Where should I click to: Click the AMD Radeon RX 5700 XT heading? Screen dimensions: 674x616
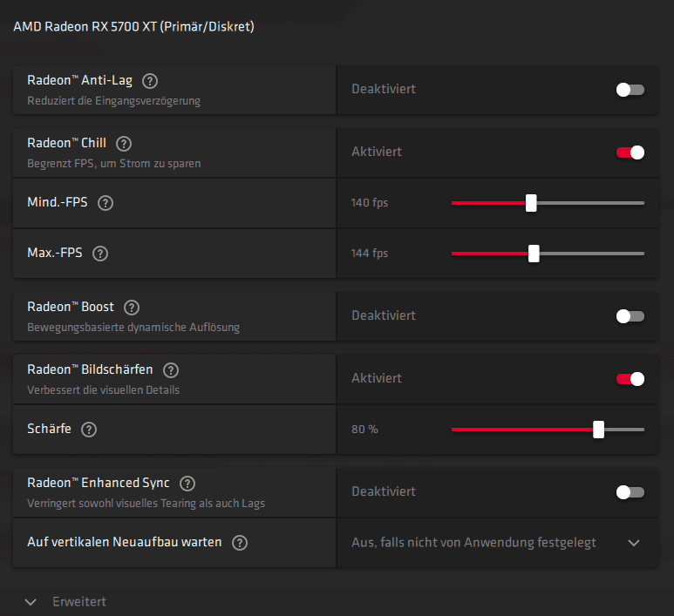coord(133,27)
